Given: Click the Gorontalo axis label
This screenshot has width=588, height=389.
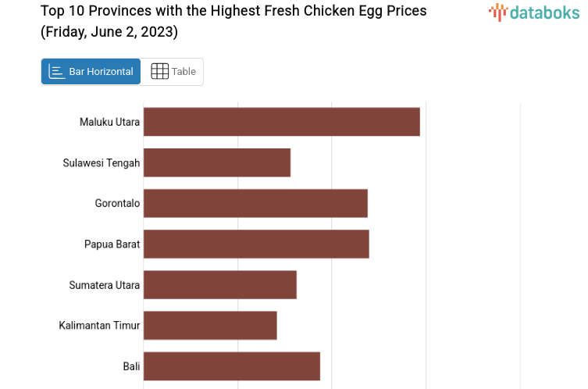Looking at the screenshot, I should click(x=117, y=203).
